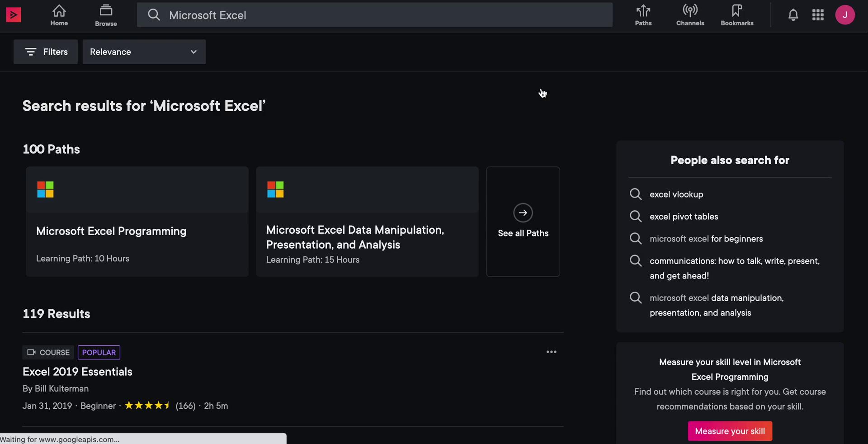Click the '2h 5m' course duration

[x=216, y=406]
